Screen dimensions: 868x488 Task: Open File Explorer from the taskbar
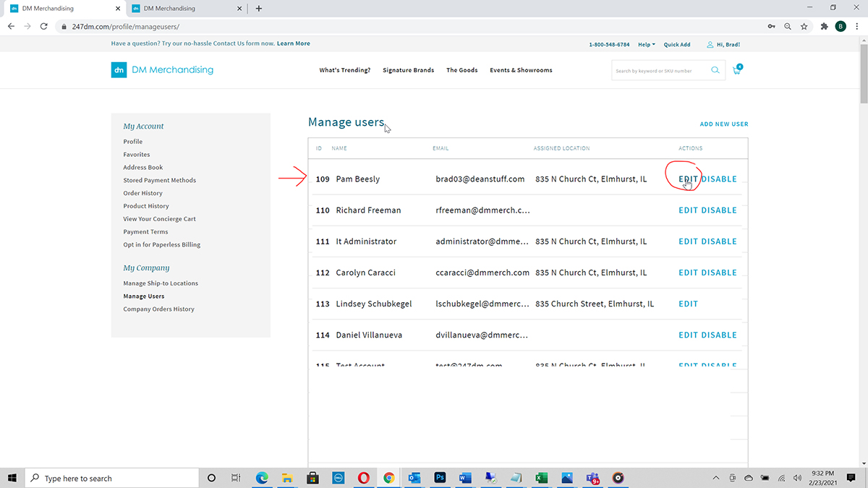click(x=287, y=478)
